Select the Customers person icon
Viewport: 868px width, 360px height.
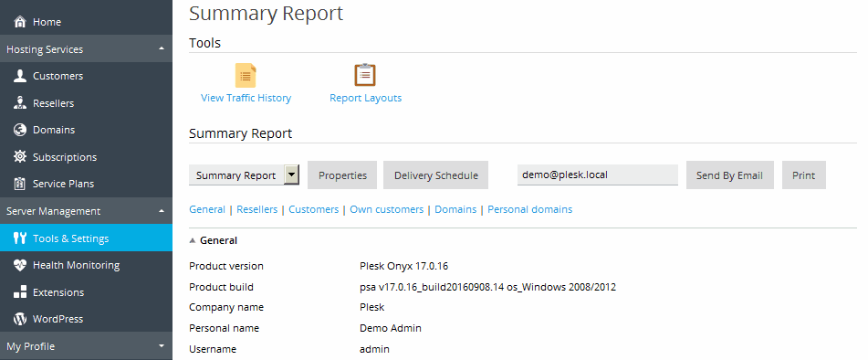point(20,76)
